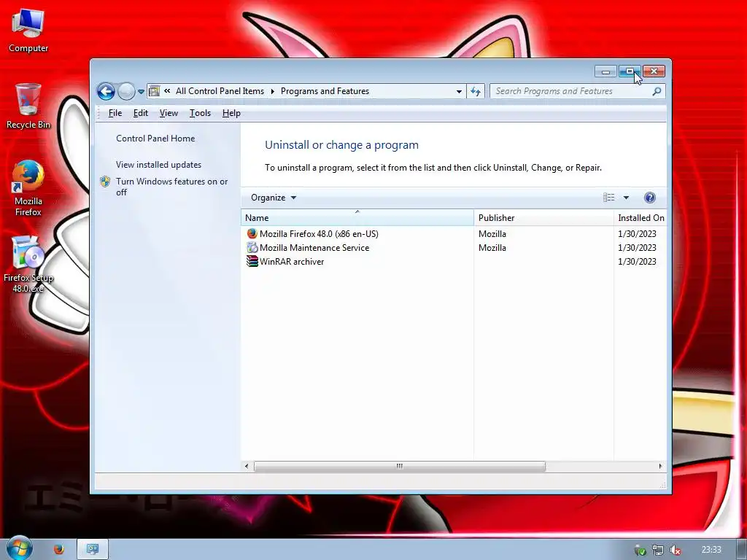Click 1/30/2023 date in Firefox 48.0 row
The height and width of the screenshot is (560, 747).
[637, 234]
